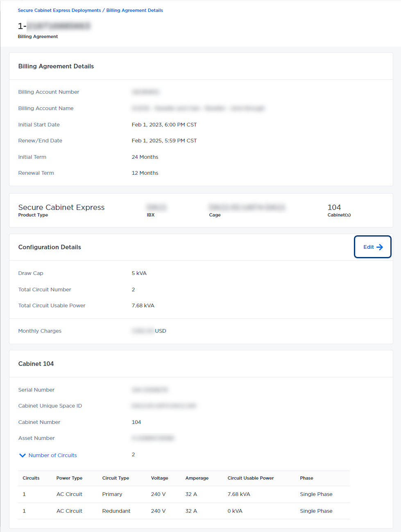Image resolution: width=401 pixels, height=532 pixels.
Task: Select the date Feb 1, 2023, 6:00 PM CST
Action: (164, 125)
